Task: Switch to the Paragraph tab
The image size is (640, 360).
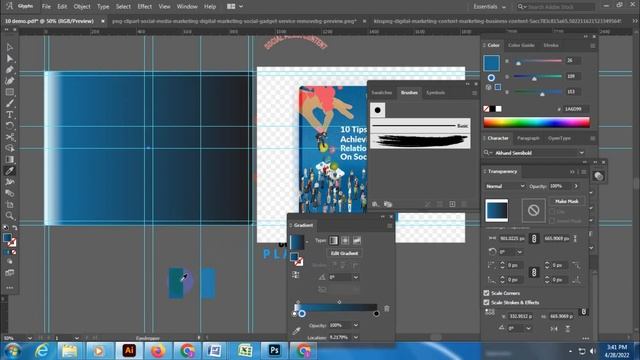Action: (528, 138)
